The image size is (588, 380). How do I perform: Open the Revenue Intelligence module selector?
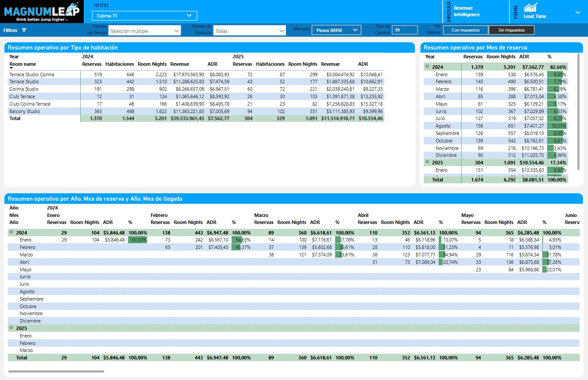pos(466,11)
